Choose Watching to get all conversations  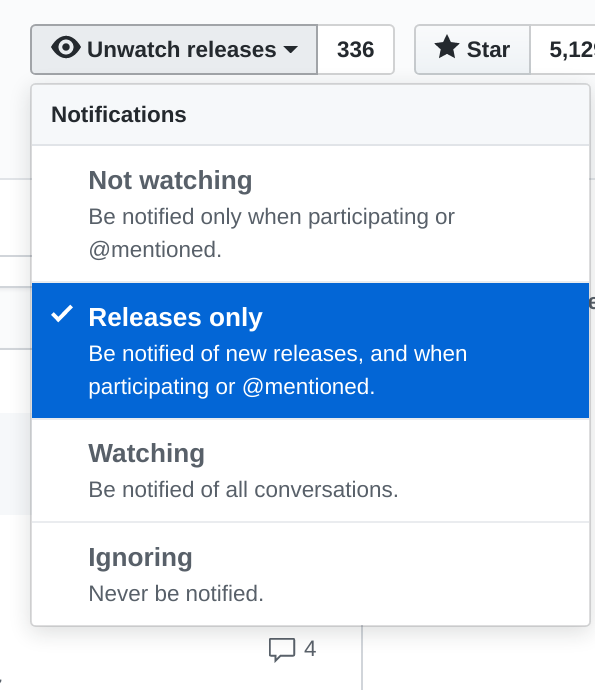click(x=310, y=470)
